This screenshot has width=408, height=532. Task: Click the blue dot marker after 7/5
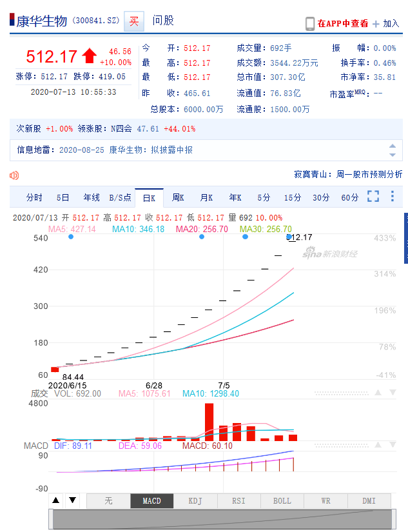245,237
